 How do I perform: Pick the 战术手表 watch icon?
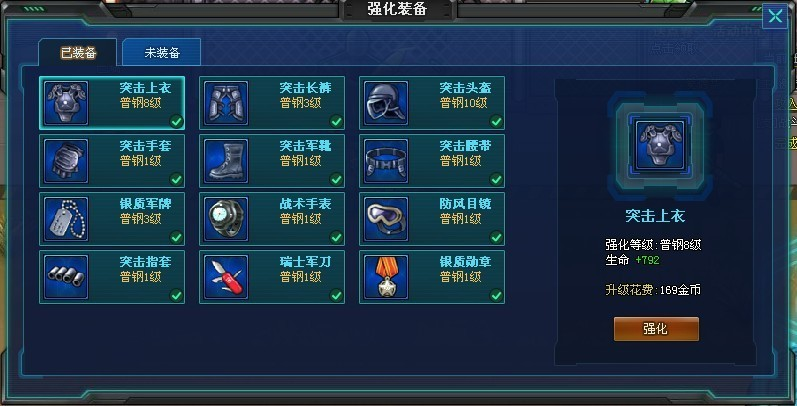[x=226, y=219]
